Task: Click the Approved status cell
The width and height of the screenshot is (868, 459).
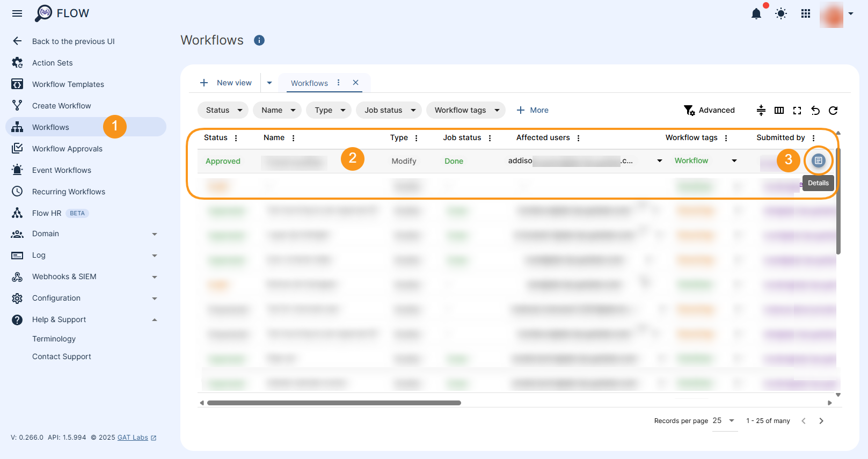Action: (223, 161)
